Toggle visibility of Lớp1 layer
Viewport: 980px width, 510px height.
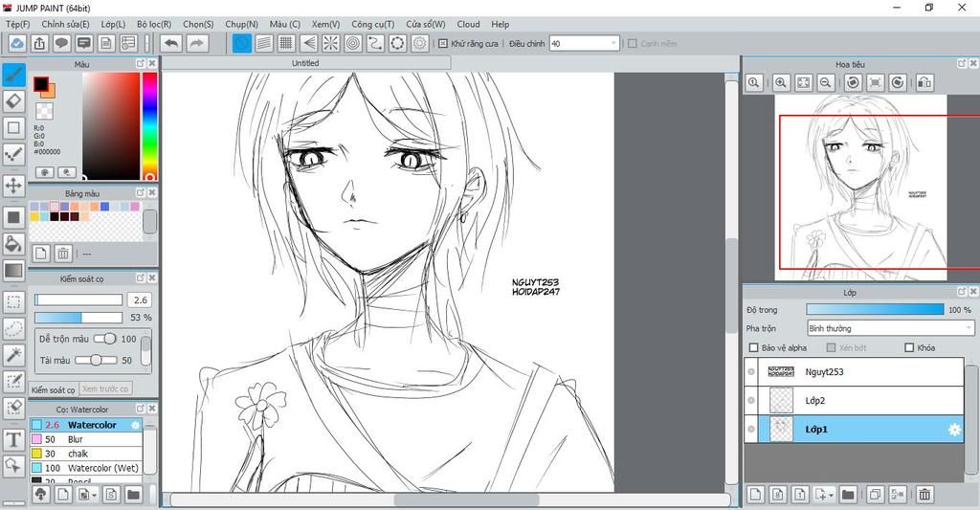coord(751,430)
